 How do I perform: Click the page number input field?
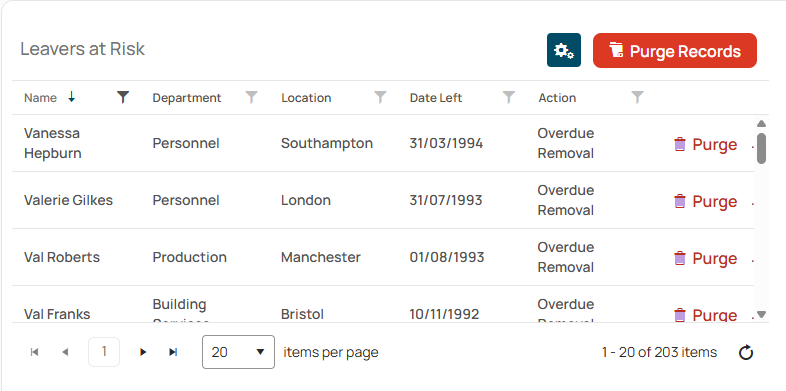coord(104,352)
